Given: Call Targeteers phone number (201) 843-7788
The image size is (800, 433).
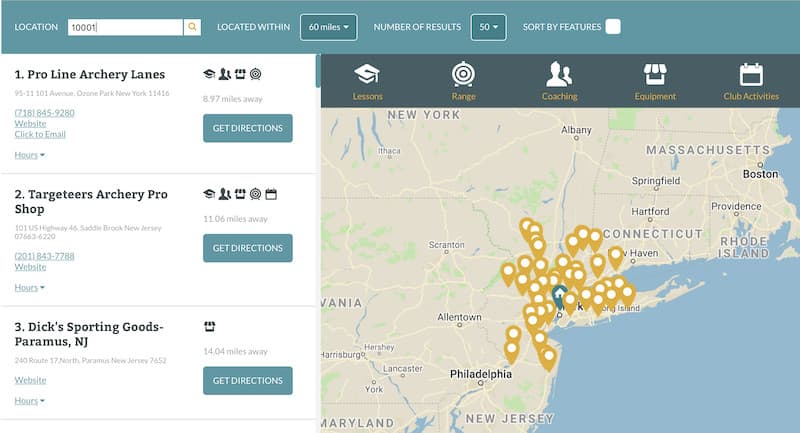Looking at the screenshot, I should (x=44, y=256).
